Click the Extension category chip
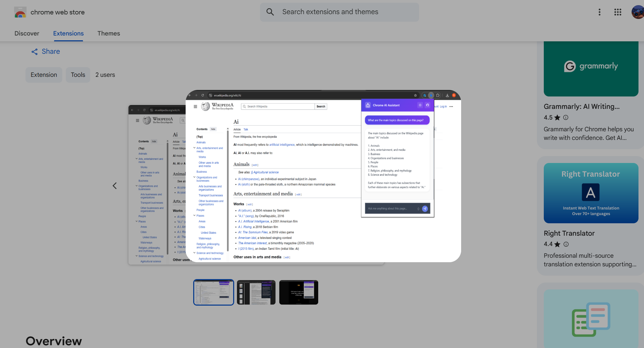The width and height of the screenshot is (644, 348). pyautogui.click(x=44, y=75)
